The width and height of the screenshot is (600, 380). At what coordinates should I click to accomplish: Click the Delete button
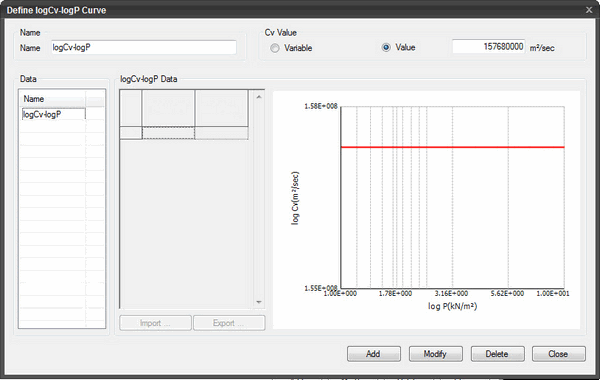click(x=497, y=354)
